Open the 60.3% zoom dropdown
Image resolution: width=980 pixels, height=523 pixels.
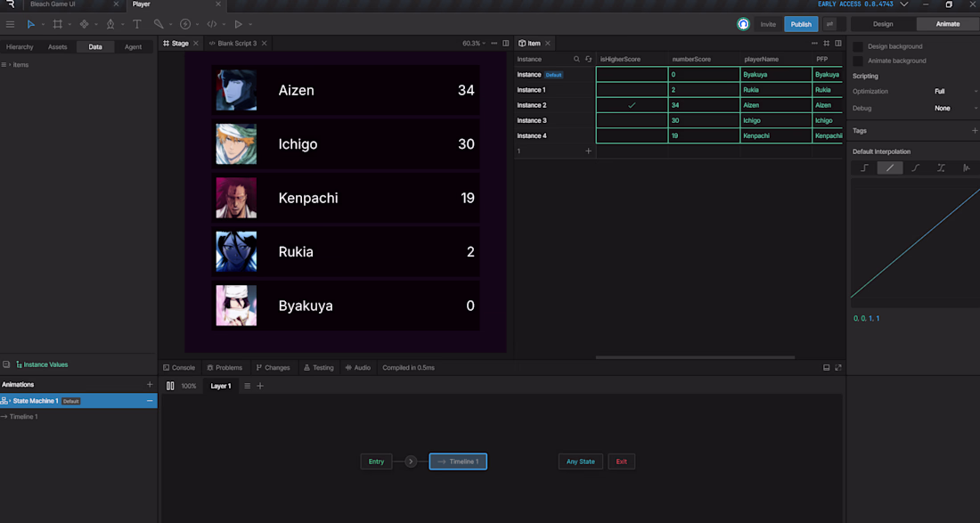pyautogui.click(x=474, y=44)
